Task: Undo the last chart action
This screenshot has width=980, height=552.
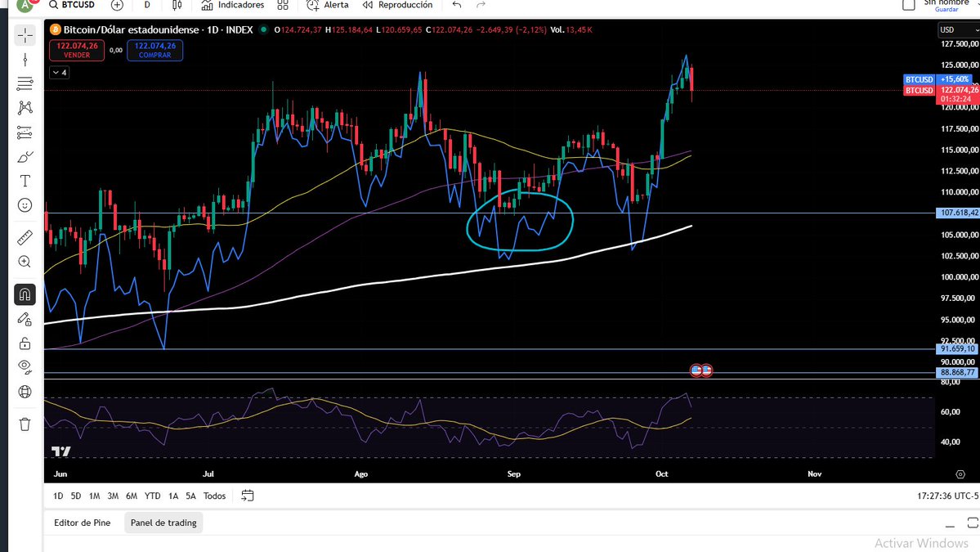Action: 457,5
